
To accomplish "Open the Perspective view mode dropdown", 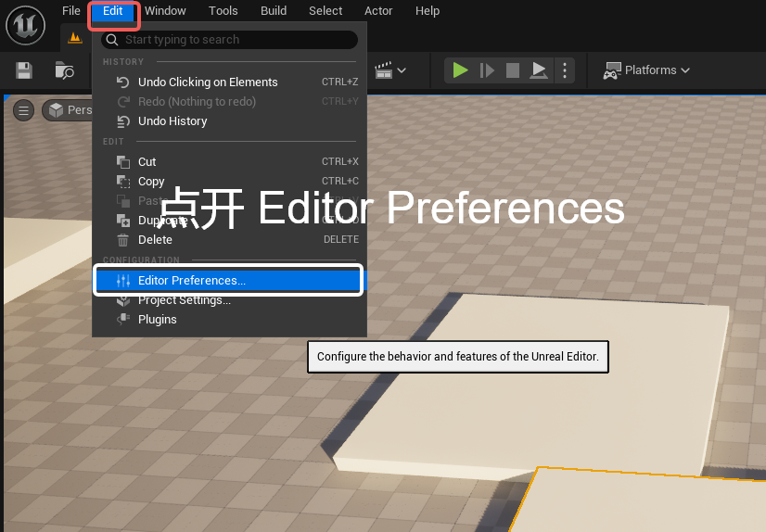I will [68, 110].
